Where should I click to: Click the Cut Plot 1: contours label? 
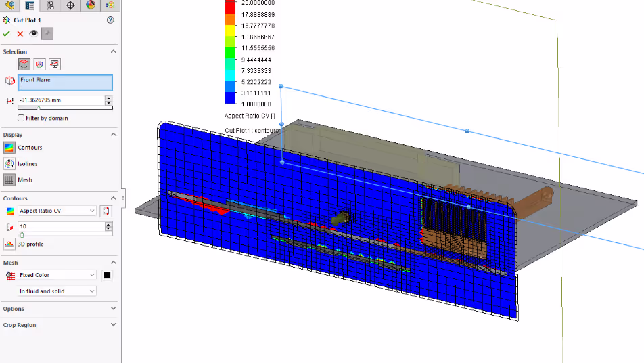(x=252, y=130)
